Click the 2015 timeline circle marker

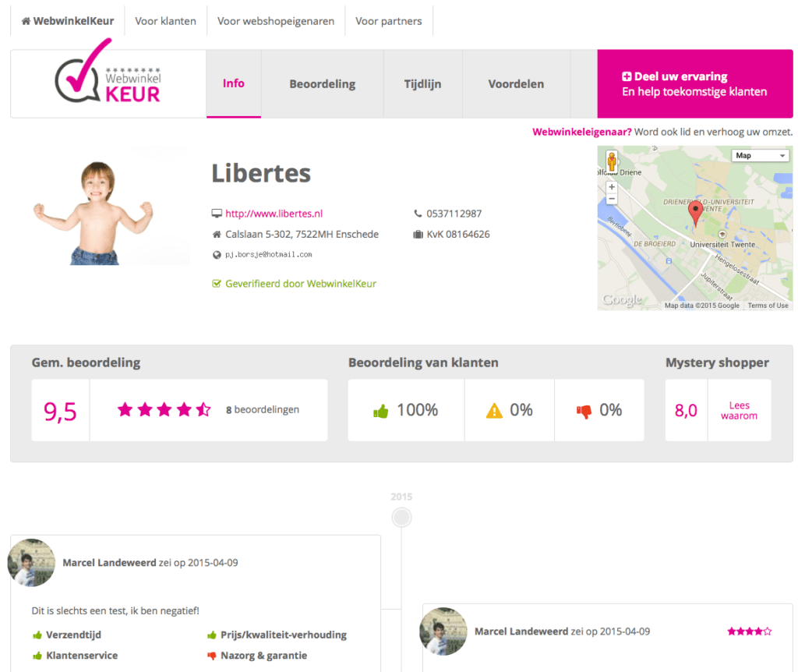coord(401,517)
